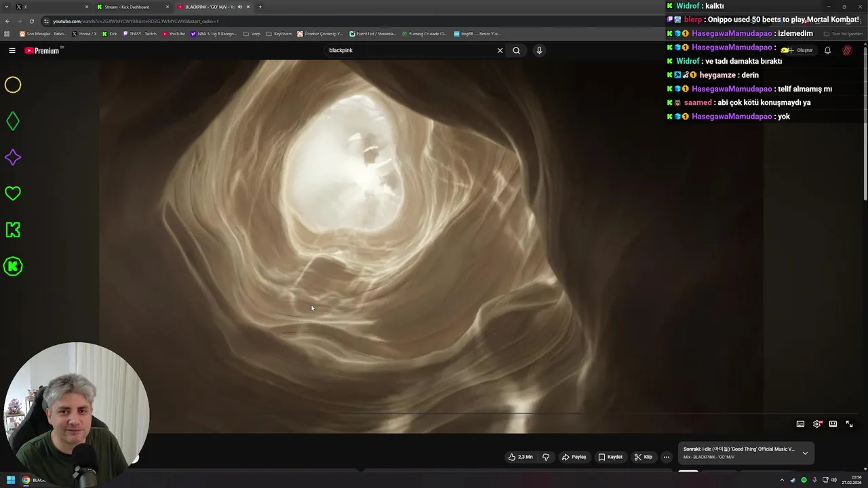Clear the blackpink search text
The height and width of the screenshot is (488, 868).
pyautogui.click(x=500, y=50)
